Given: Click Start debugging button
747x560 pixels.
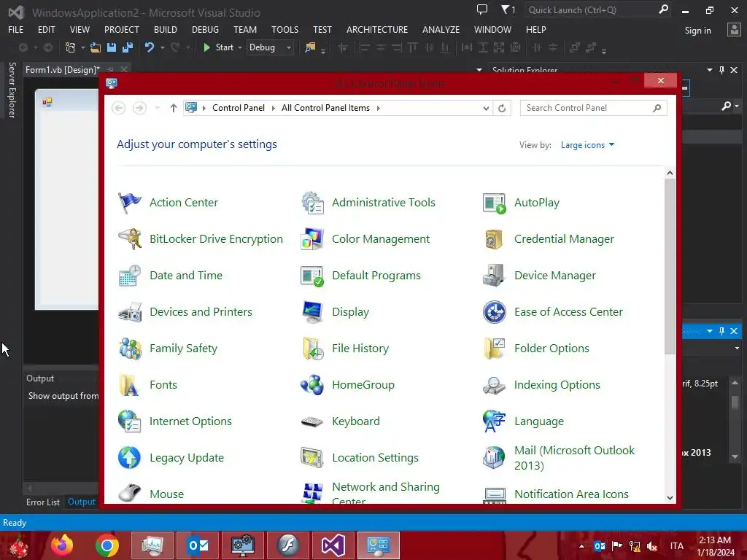Looking at the screenshot, I should 219,47.
